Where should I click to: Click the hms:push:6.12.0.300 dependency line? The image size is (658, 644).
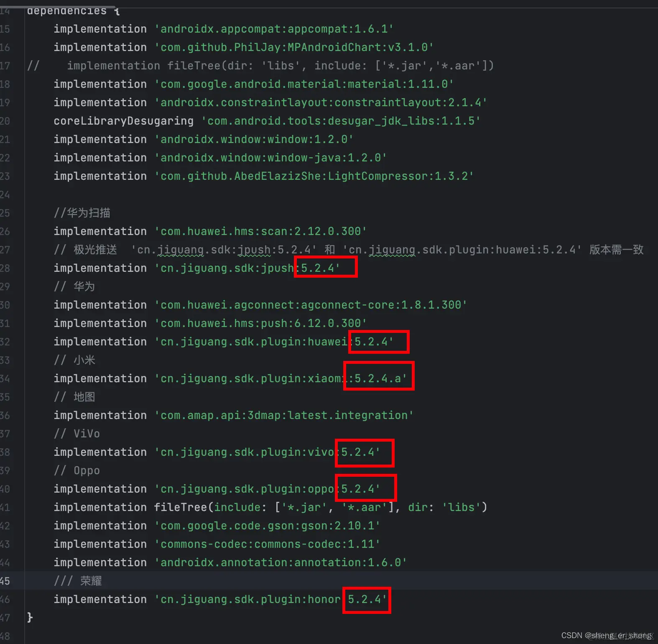point(210,323)
